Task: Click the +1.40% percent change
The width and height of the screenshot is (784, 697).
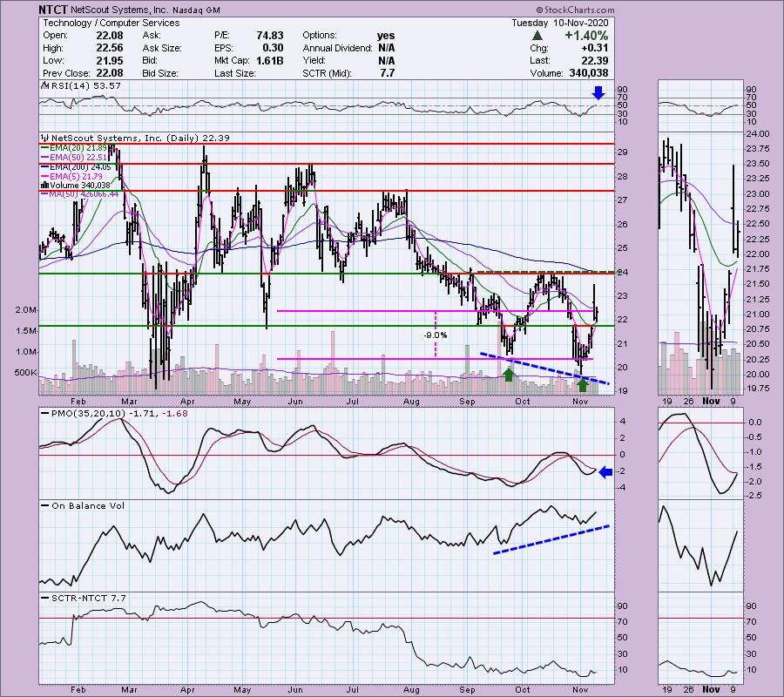Action: 586,36
